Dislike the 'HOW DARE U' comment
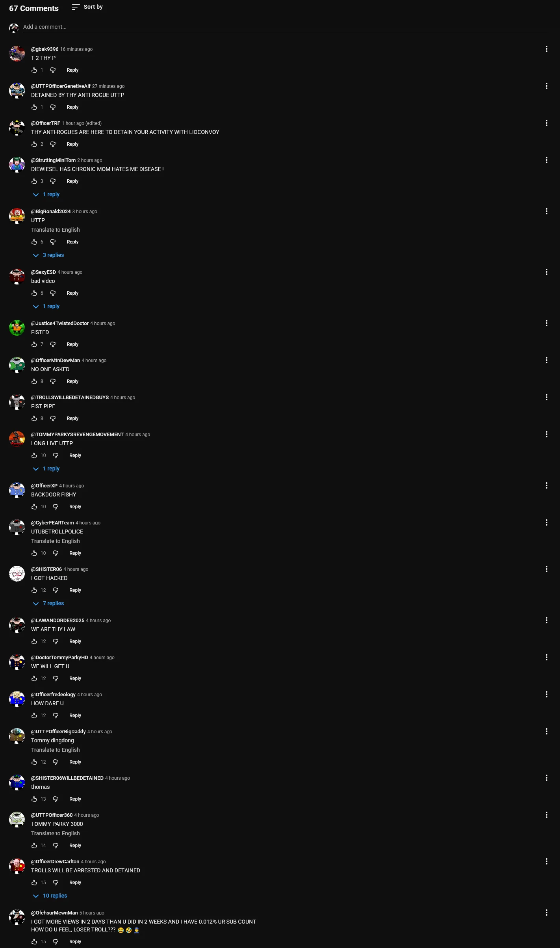The image size is (560, 948). pyautogui.click(x=56, y=716)
